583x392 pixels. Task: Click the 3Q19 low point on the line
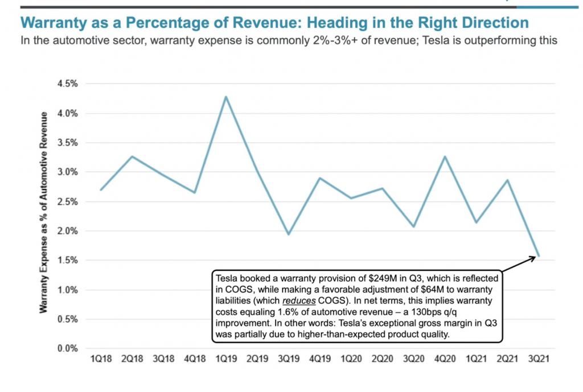click(x=289, y=234)
